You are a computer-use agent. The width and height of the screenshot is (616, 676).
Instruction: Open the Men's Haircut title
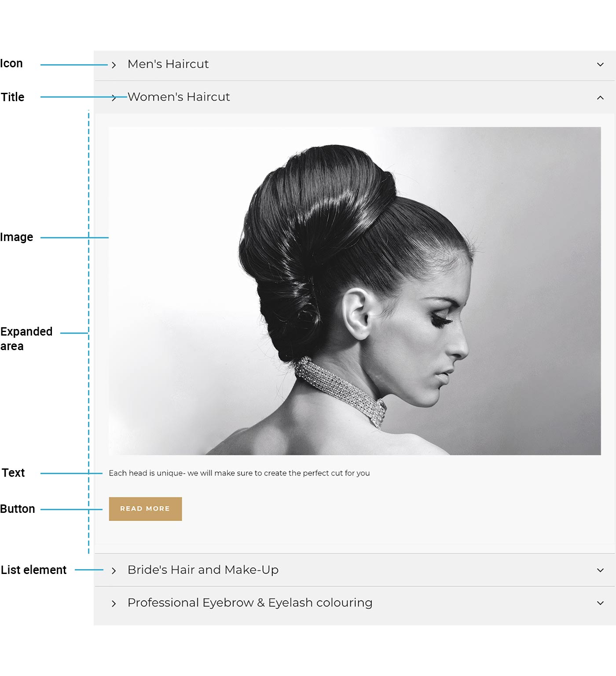click(168, 64)
